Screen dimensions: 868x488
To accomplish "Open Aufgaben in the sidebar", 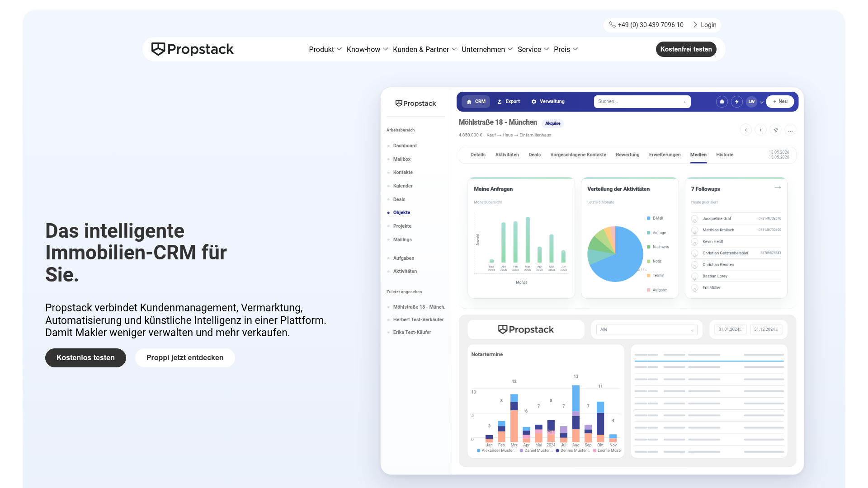I will click(x=403, y=258).
